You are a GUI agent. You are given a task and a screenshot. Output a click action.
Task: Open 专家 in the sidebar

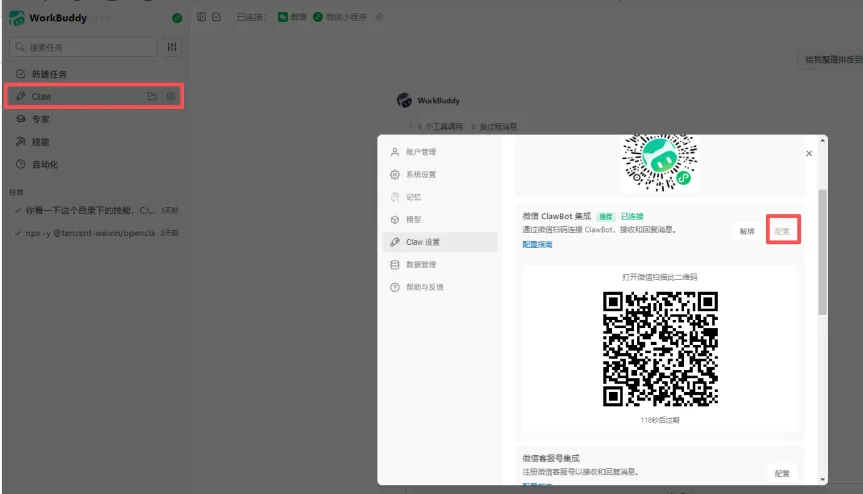[x=94, y=119]
